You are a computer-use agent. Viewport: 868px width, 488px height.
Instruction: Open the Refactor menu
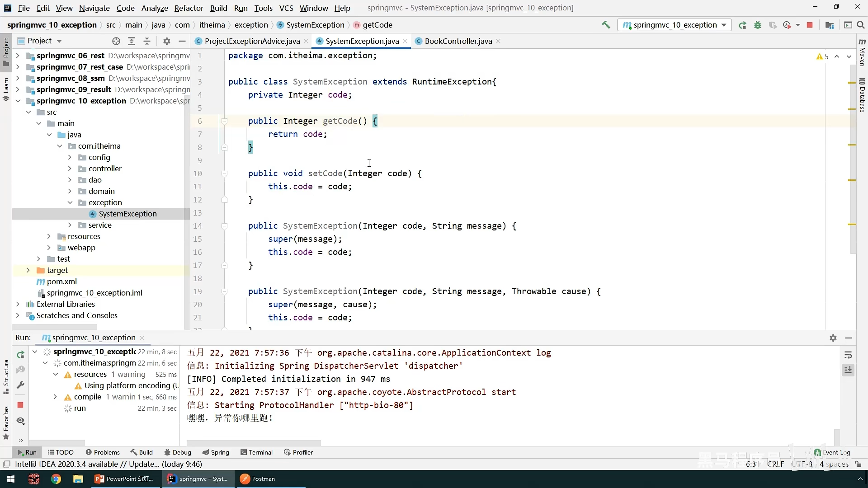[189, 8]
